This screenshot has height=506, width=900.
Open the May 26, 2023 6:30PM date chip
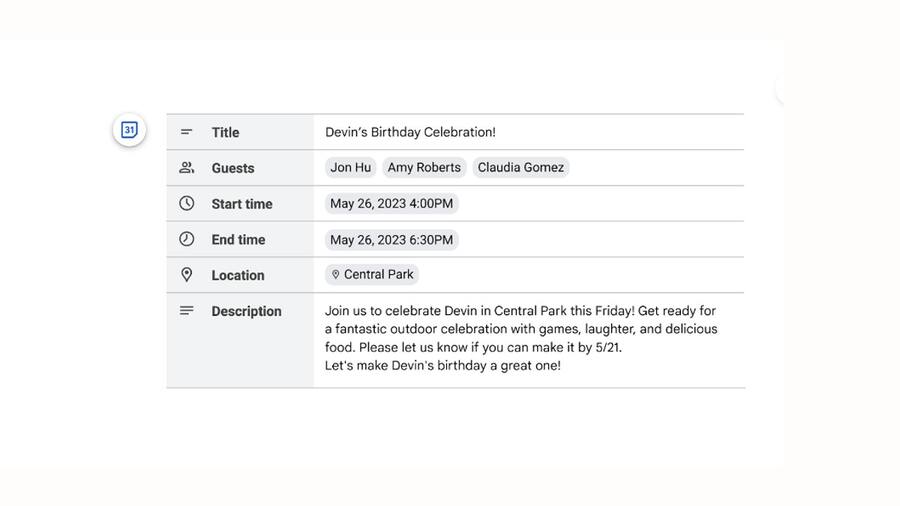(x=391, y=240)
